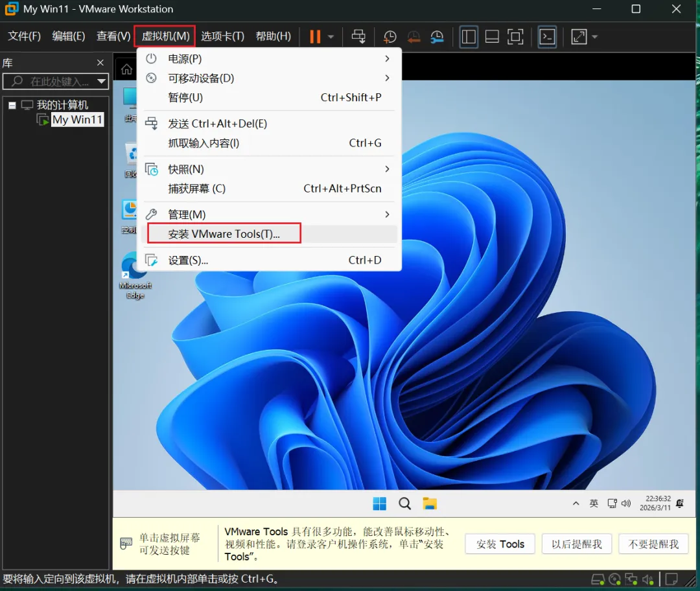Toggle the console view toolbar icon

547,36
